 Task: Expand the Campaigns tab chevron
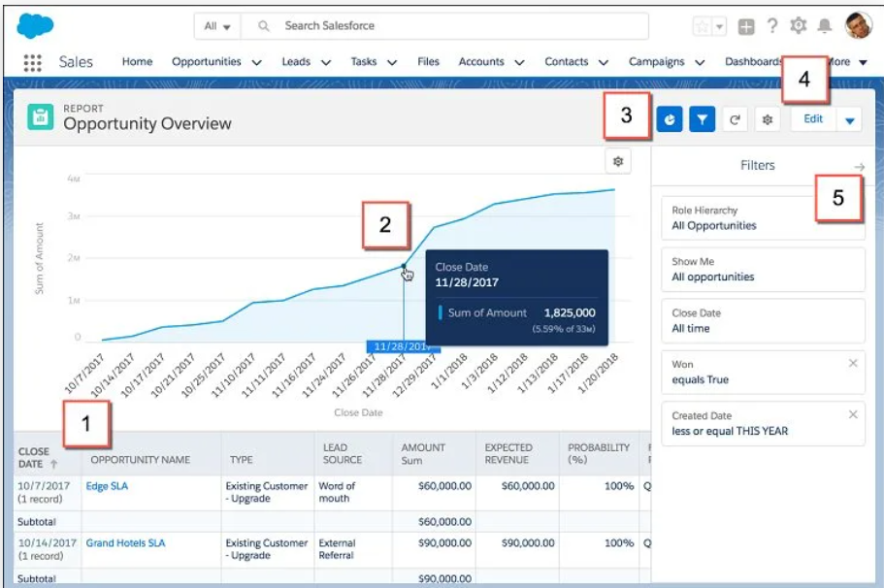click(x=700, y=62)
